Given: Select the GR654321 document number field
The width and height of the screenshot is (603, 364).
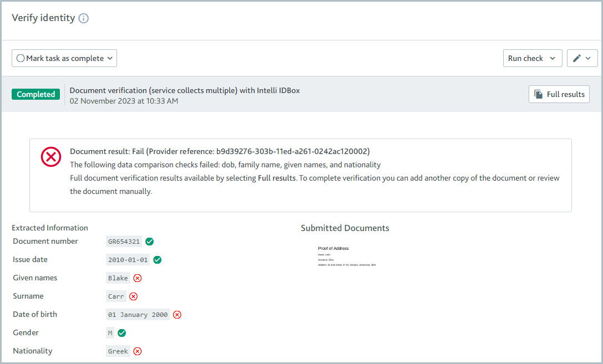Looking at the screenshot, I should click(x=123, y=241).
